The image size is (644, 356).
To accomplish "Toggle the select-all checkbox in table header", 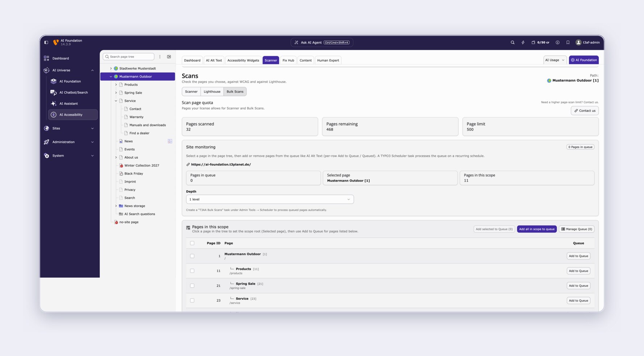I will click(192, 243).
